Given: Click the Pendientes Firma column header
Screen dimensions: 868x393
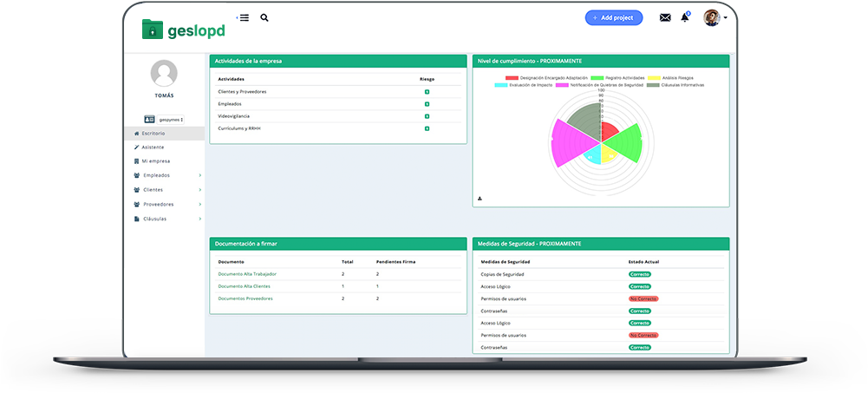Looking at the screenshot, I should point(395,262).
